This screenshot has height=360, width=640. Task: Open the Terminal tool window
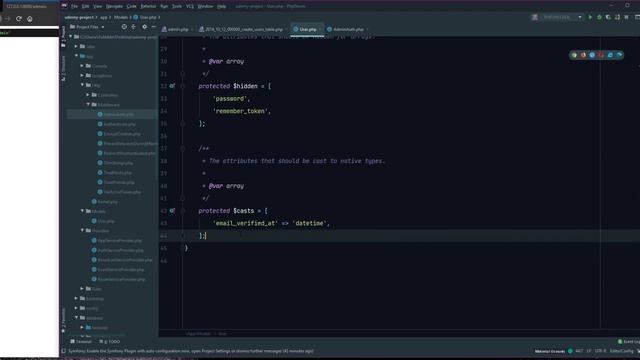[81, 342]
